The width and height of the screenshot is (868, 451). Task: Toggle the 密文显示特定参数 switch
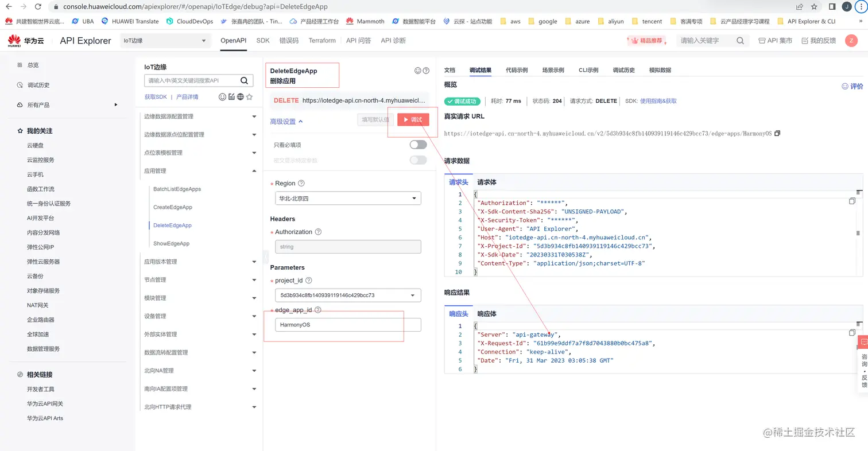418,160
